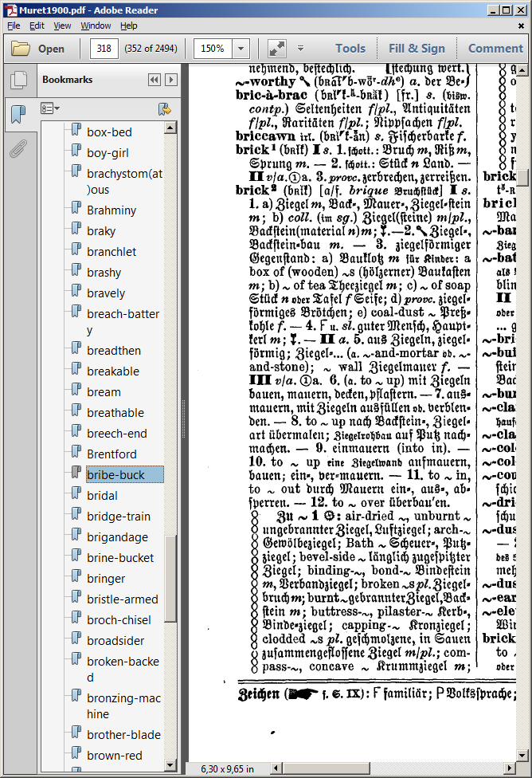Image resolution: width=532 pixels, height=778 pixels.
Task: Jump to the broch-chisel bookmark
Action: [119, 620]
